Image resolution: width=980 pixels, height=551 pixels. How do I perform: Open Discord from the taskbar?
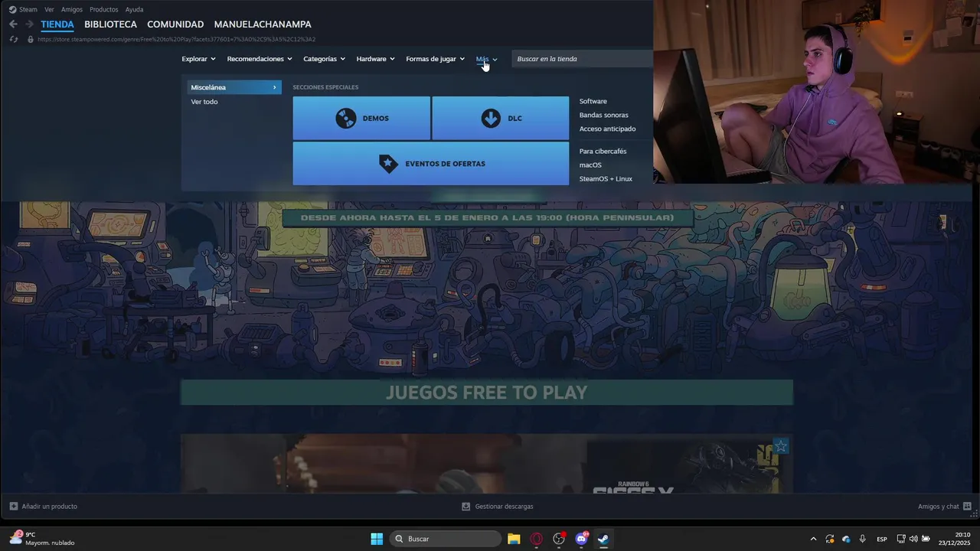[x=581, y=539]
